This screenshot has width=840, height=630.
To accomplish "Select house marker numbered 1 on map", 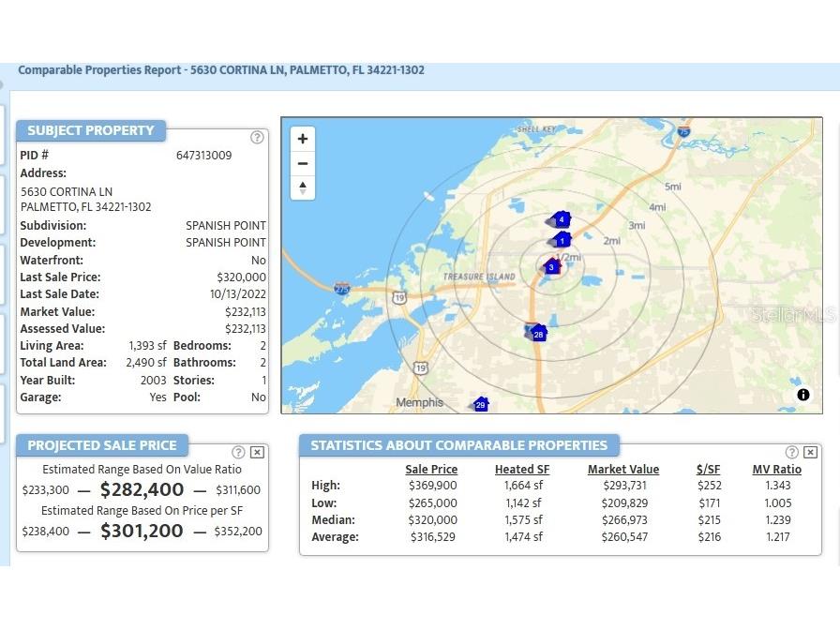I will [562, 240].
